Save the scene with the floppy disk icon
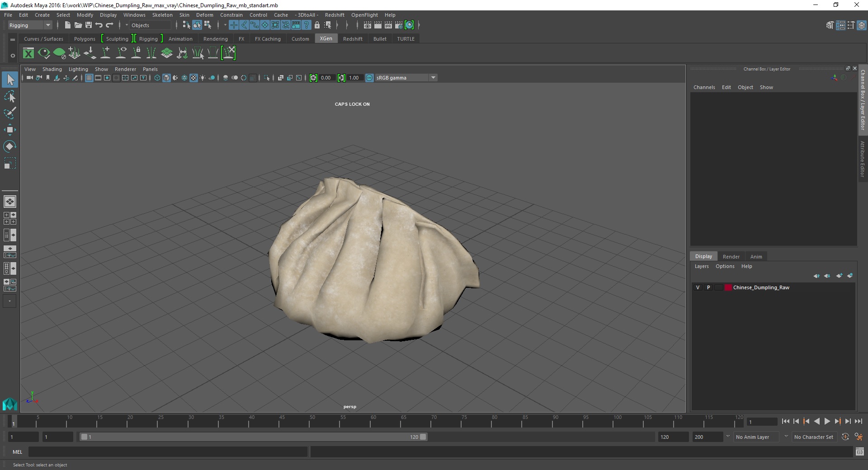 (88, 25)
